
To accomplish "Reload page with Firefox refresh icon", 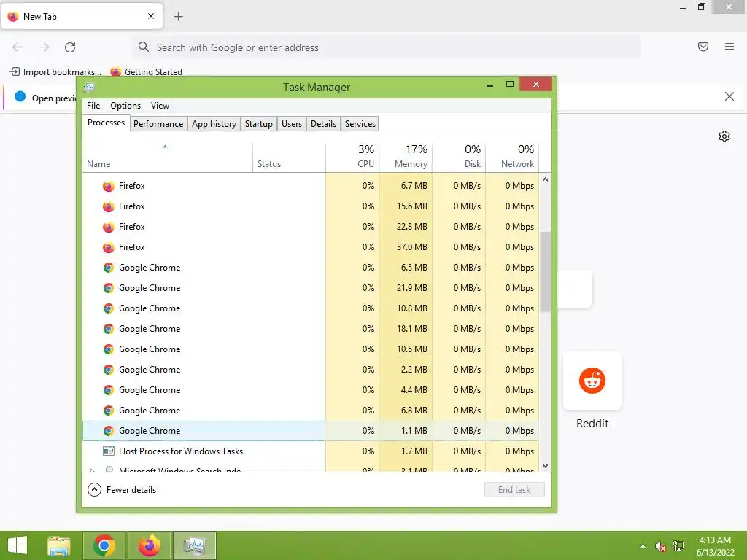I will pos(70,47).
